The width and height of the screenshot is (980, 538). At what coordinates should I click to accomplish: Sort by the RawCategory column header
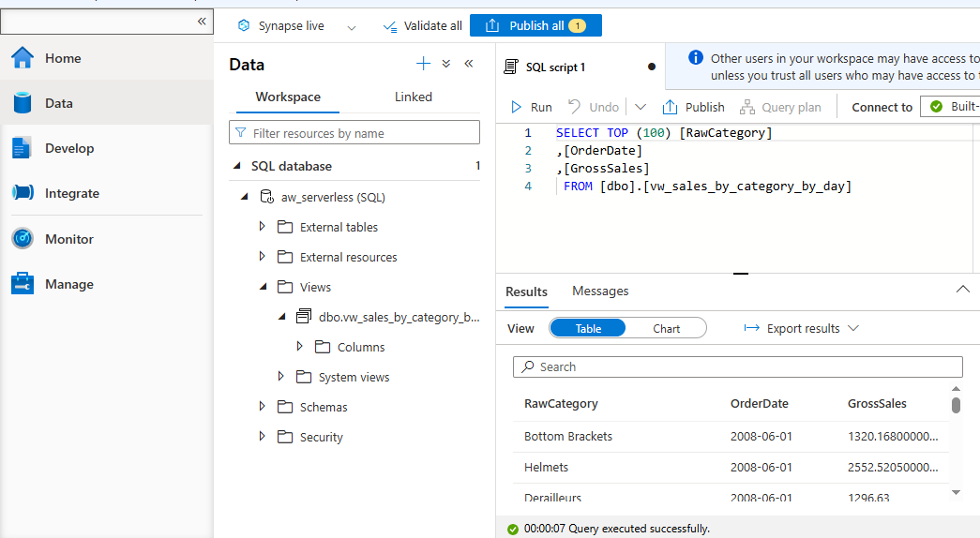(x=561, y=404)
